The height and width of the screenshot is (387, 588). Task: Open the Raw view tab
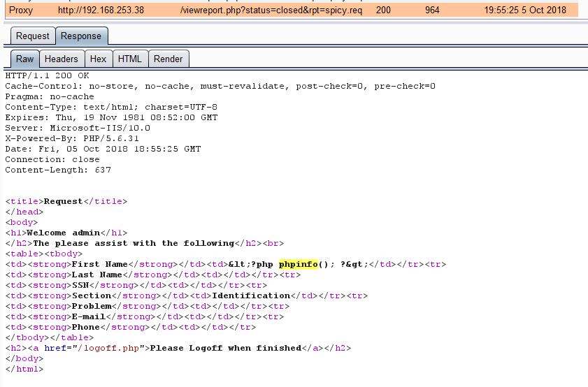click(25, 59)
